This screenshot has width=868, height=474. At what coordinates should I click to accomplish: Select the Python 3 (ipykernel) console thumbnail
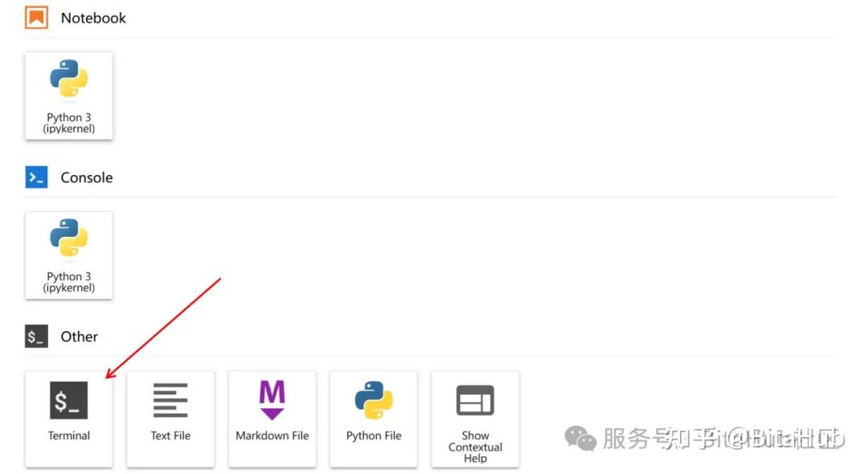[x=68, y=255]
